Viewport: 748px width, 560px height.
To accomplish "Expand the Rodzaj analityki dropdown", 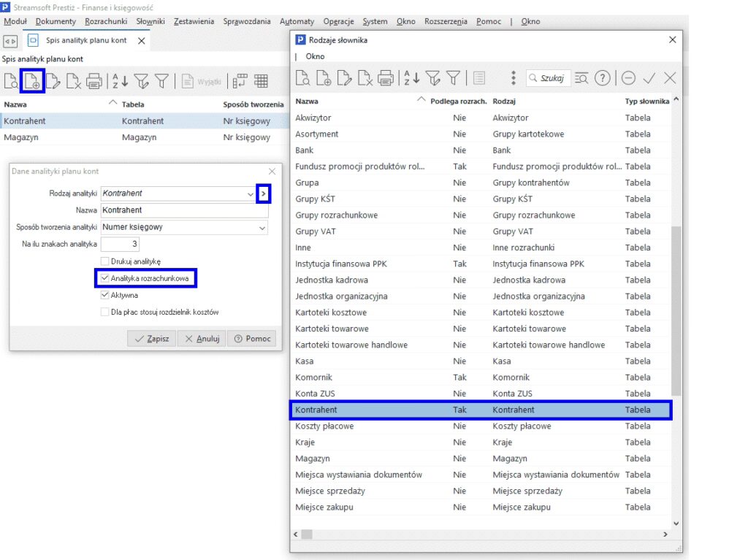I will pyautogui.click(x=251, y=193).
